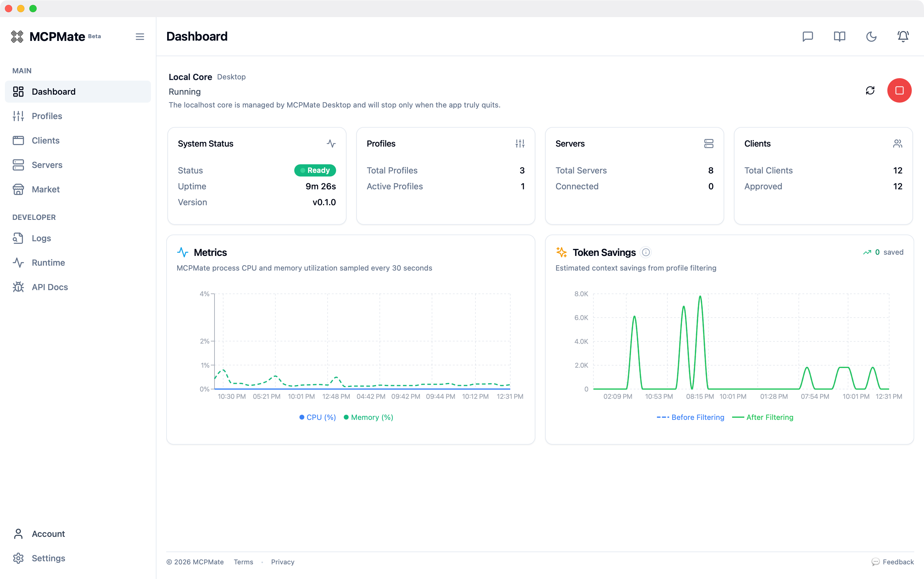
Task: Click the Total Servers label
Action: click(x=581, y=170)
